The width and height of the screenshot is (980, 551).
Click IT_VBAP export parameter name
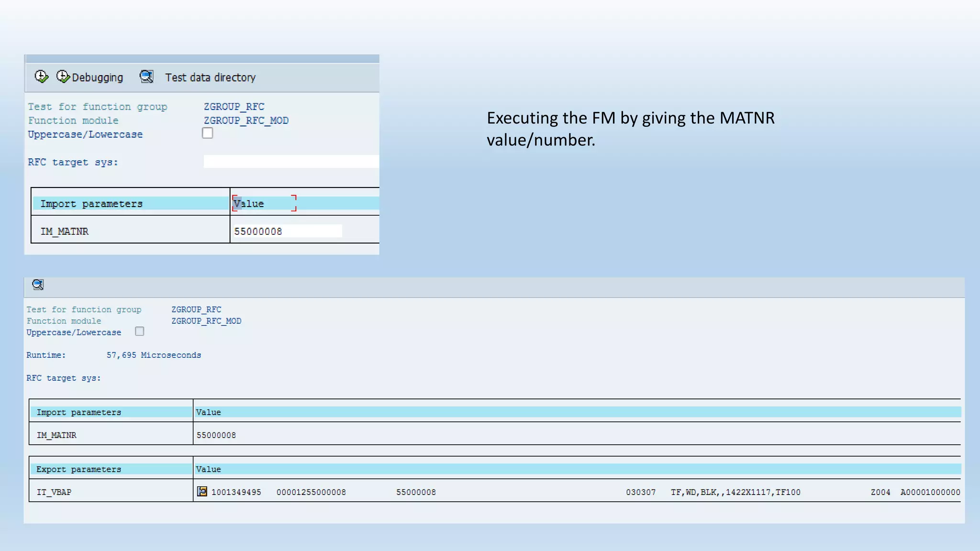click(54, 492)
